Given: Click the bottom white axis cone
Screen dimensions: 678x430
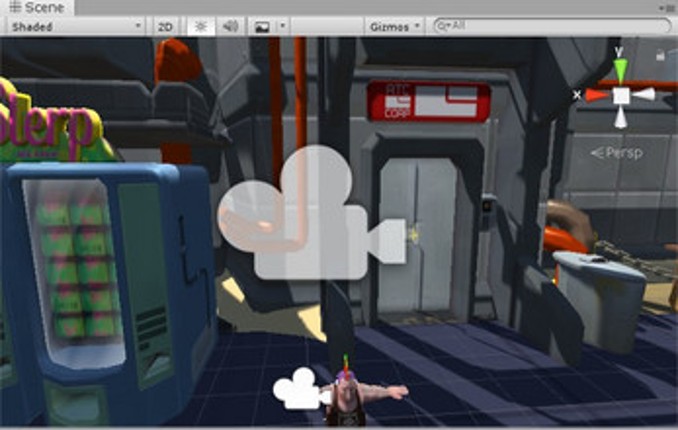Looking at the screenshot, I should [620, 117].
